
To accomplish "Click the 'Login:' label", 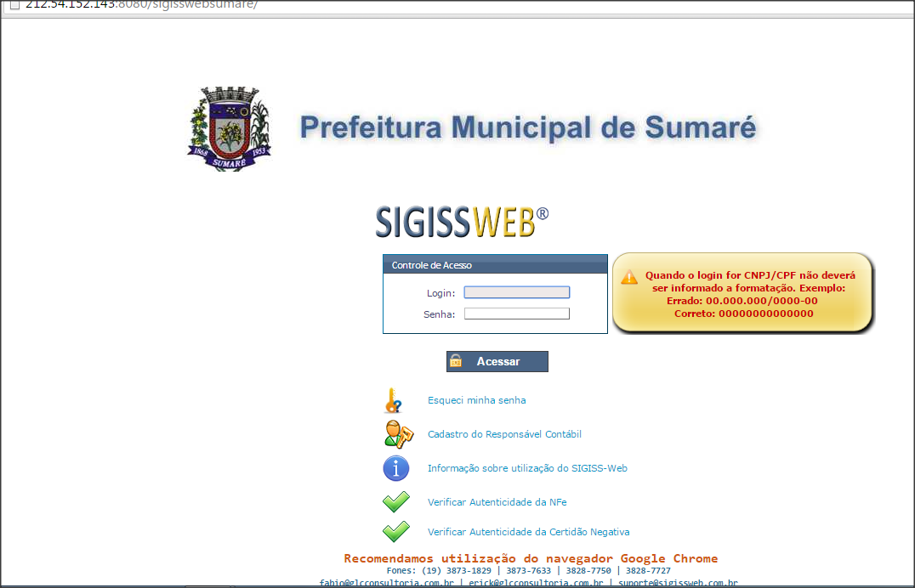I will (440, 293).
